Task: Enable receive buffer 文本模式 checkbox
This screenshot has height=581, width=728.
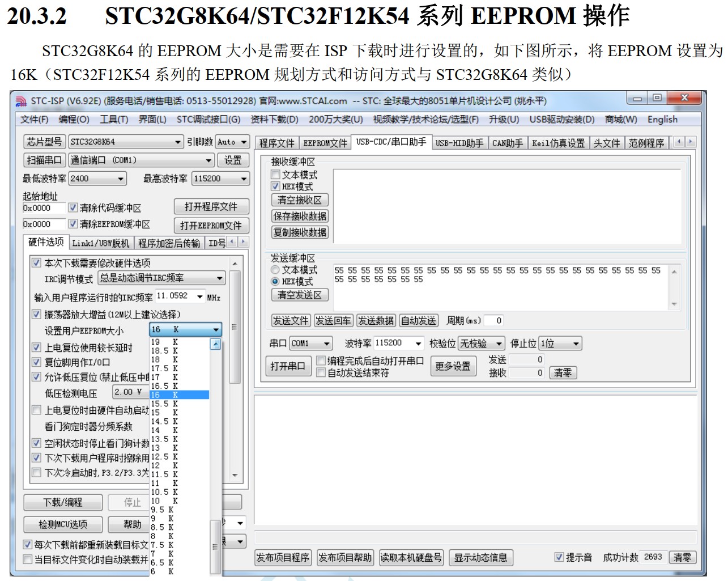Action: click(x=276, y=175)
